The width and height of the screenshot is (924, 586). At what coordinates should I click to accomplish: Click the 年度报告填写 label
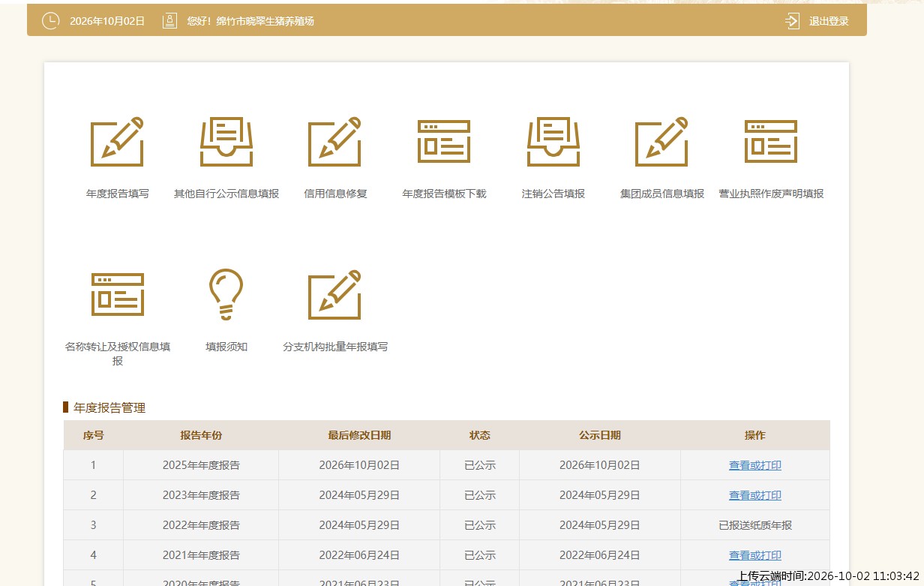point(118,194)
